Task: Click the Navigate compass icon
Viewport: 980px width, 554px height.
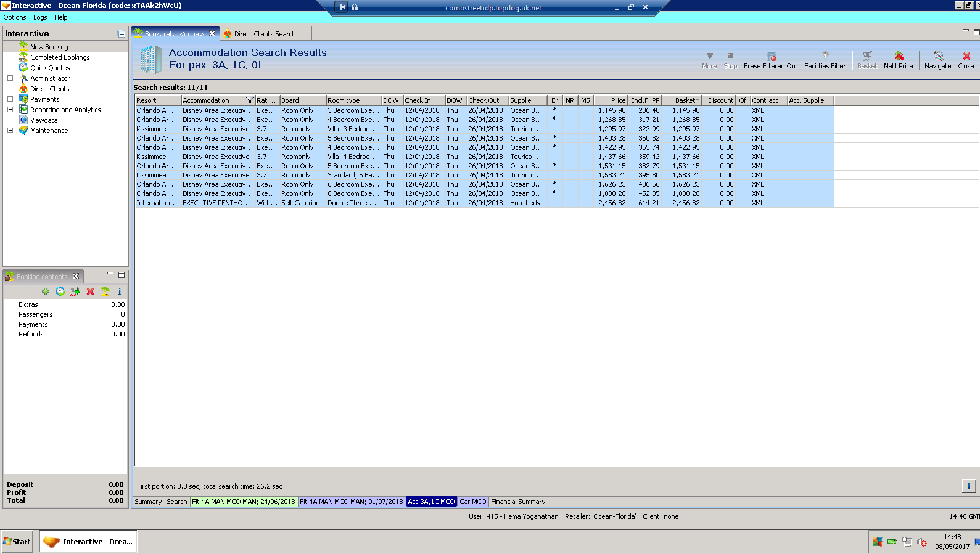Action: (938, 56)
